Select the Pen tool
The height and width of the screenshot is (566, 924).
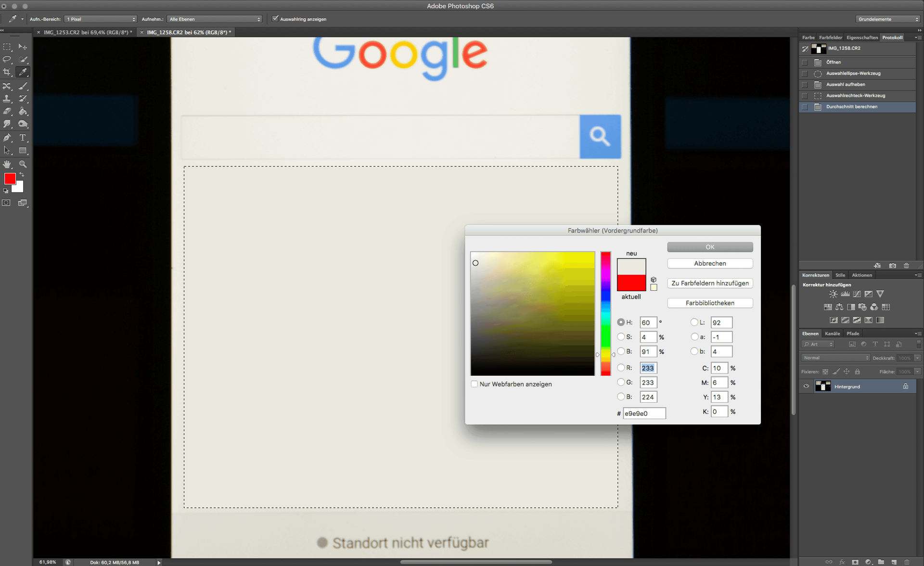7,138
